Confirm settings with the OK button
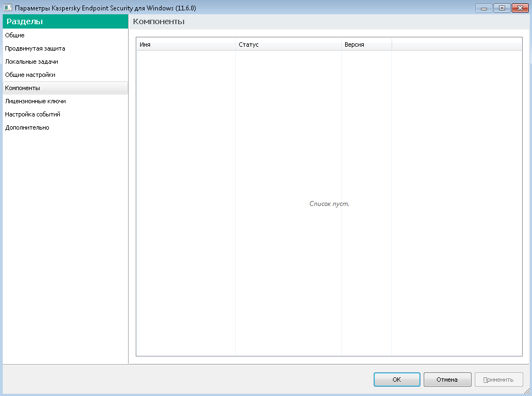The width and height of the screenshot is (532, 396). [397, 380]
